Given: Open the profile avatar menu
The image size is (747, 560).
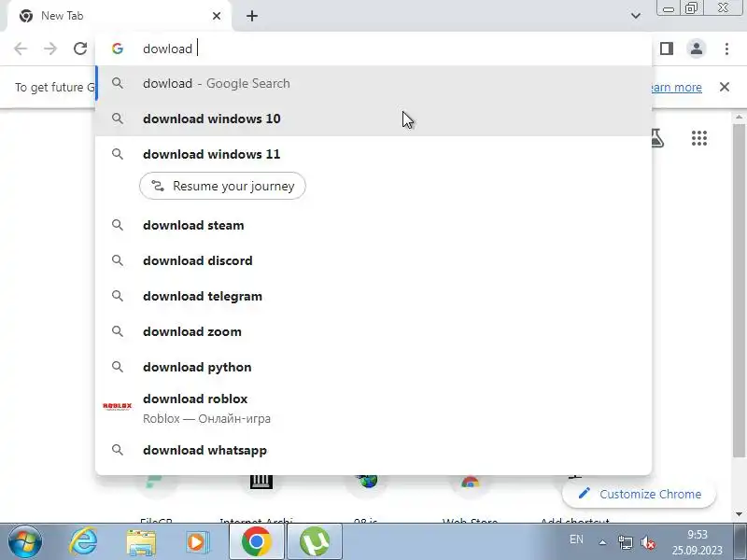Looking at the screenshot, I should pos(696,49).
